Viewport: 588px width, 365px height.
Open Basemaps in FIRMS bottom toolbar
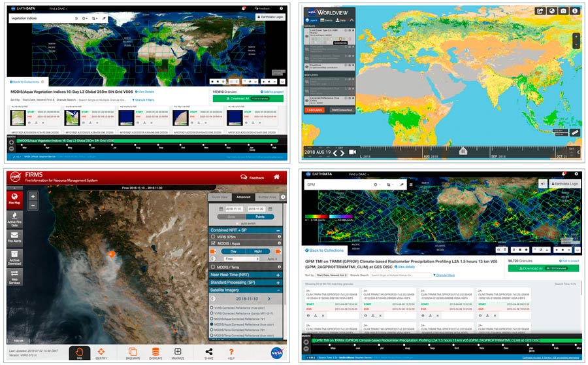[x=133, y=353]
